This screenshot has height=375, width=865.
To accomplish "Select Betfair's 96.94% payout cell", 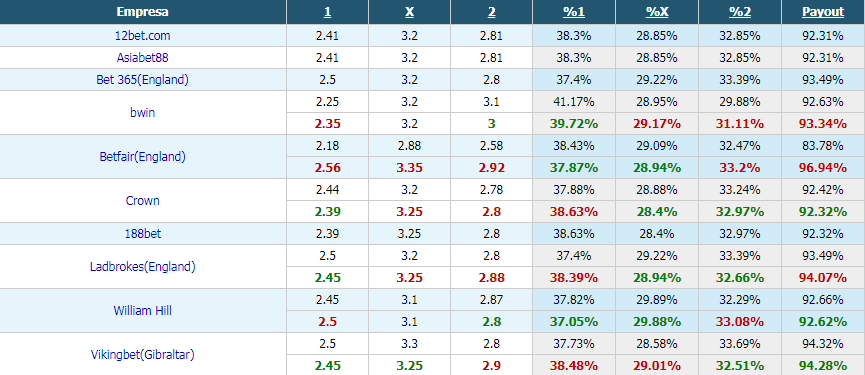I will click(x=823, y=168).
